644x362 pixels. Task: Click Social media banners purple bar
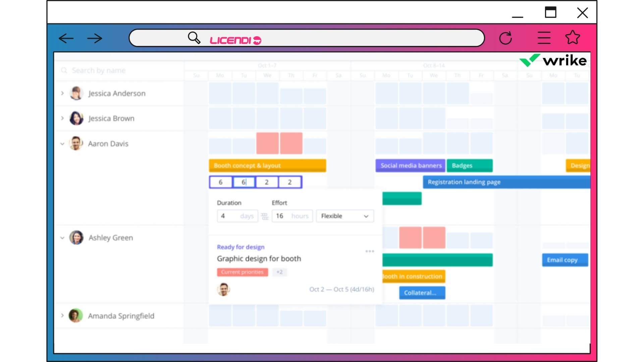(x=410, y=165)
